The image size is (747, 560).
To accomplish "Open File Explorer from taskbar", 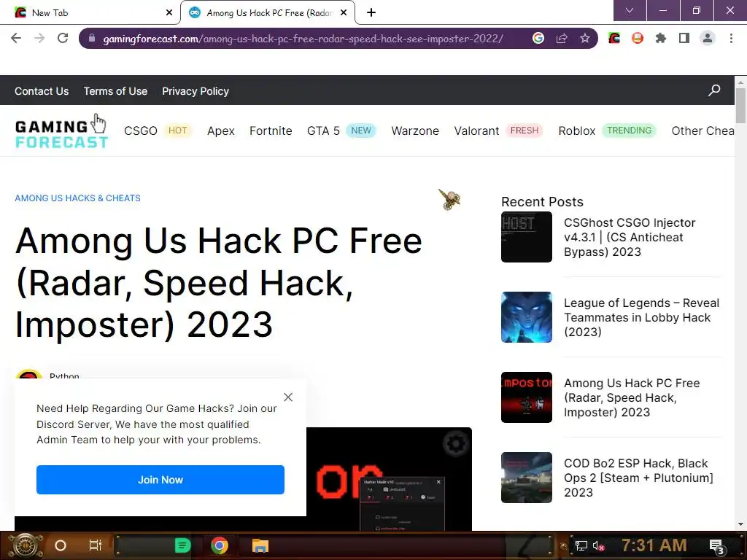I will point(260,545).
